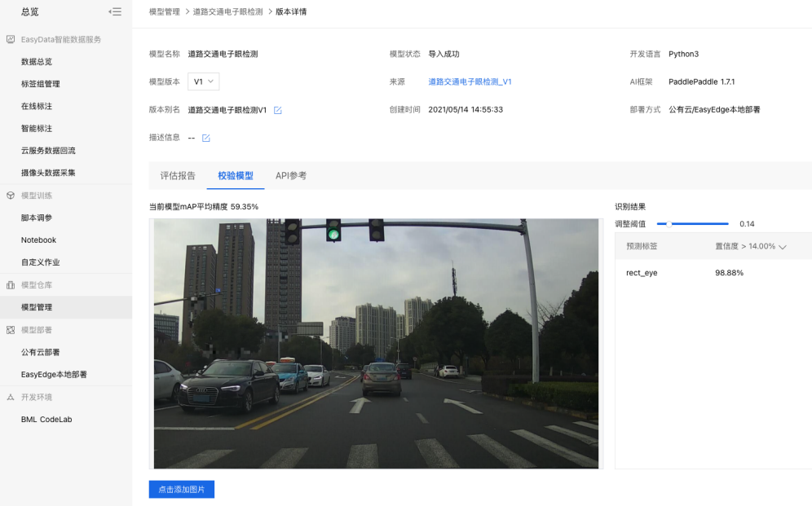Click the 模型训练 section header
This screenshot has width=812, height=506.
(x=36, y=196)
